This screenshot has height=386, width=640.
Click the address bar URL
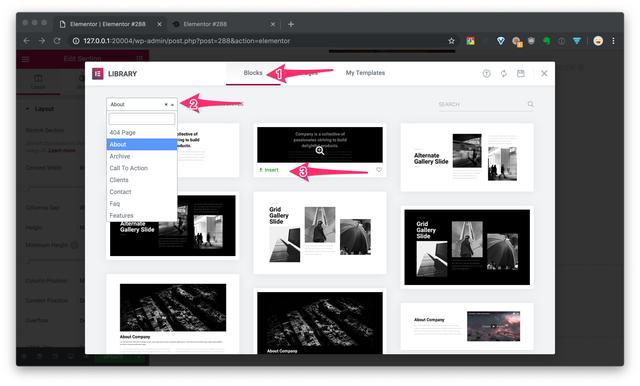[187, 41]
